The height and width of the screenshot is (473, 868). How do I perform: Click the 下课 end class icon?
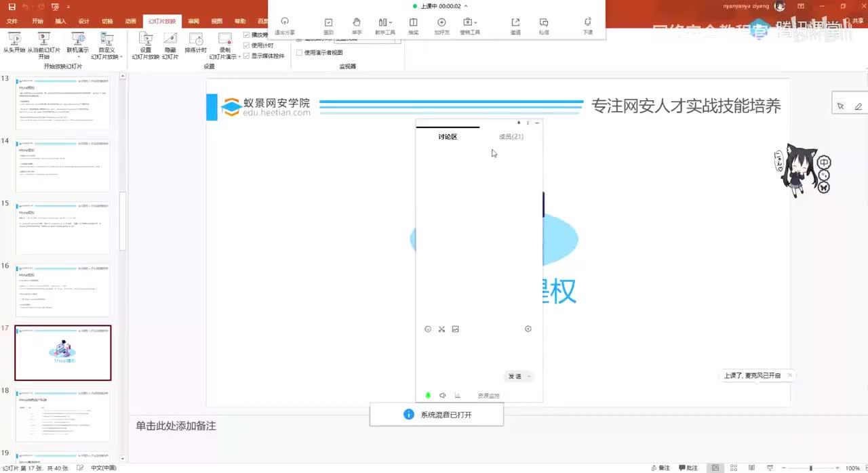pos(587,26)
